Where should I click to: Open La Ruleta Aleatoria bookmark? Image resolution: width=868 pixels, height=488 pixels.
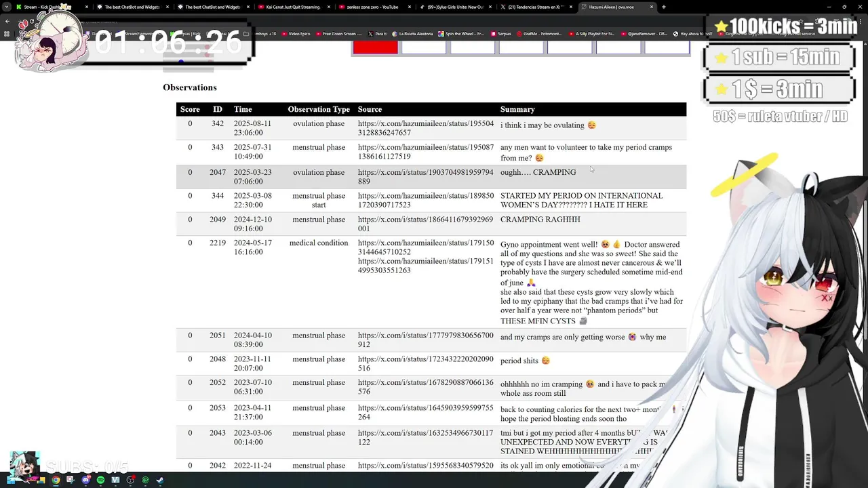411,33
